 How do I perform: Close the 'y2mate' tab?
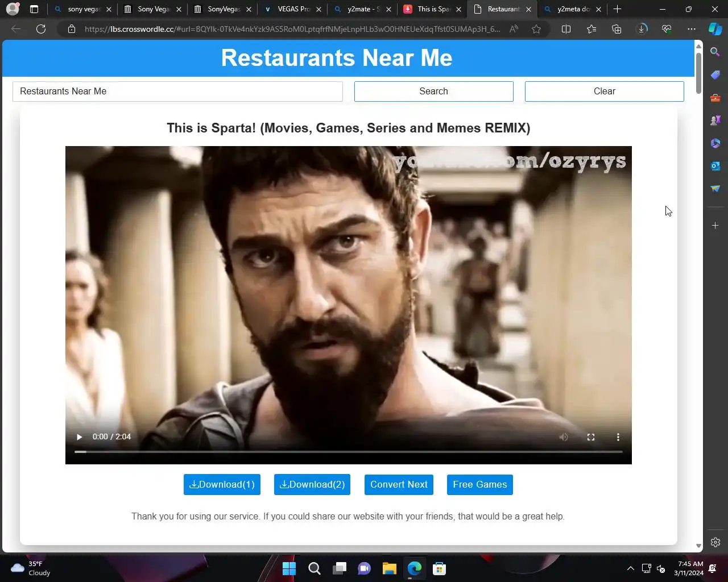pos(388,9)
